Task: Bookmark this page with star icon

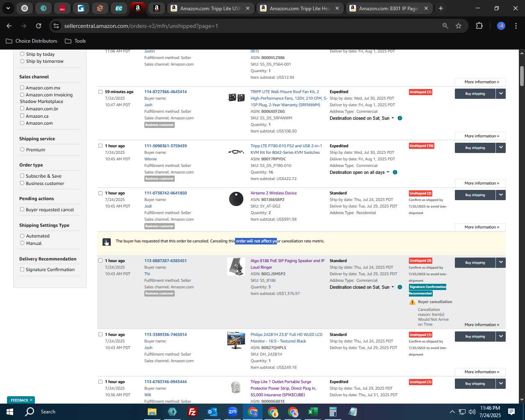Action: pos(459,26)
